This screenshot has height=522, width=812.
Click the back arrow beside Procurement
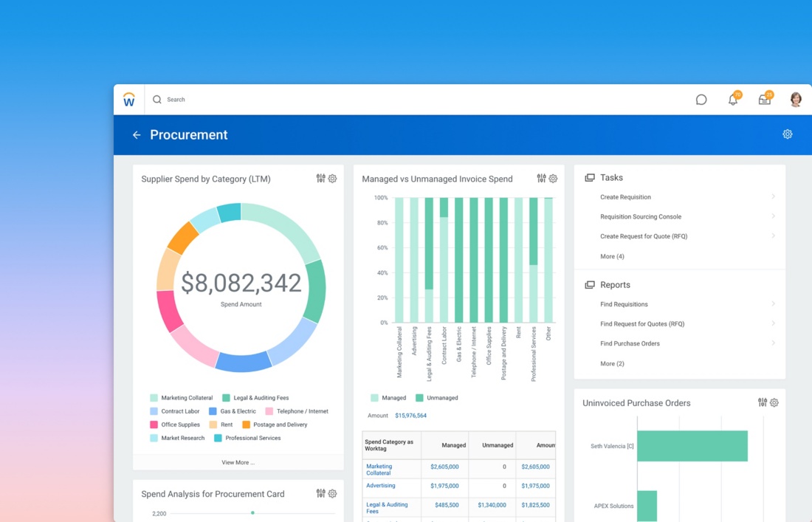tap(136, 135)
